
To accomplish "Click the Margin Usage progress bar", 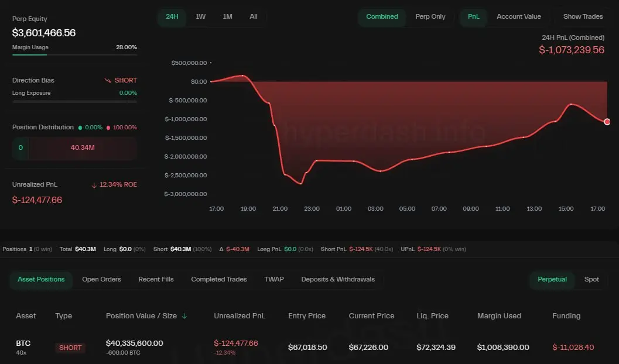I will pos(74,54).
